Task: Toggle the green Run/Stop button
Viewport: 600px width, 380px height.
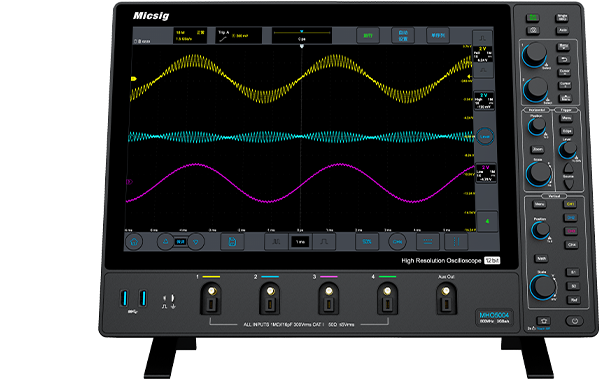Action: click(x=532, y=18)
